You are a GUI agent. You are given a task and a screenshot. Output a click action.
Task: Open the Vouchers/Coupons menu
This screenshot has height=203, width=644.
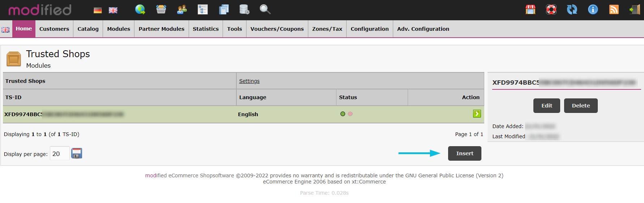tap(277, 29)
